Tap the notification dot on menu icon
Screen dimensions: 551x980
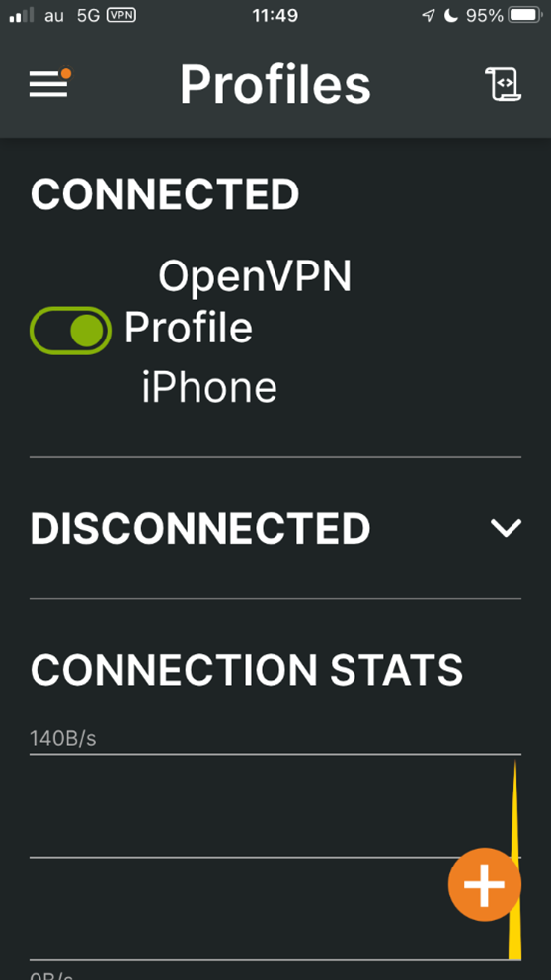tap(66, 74)
